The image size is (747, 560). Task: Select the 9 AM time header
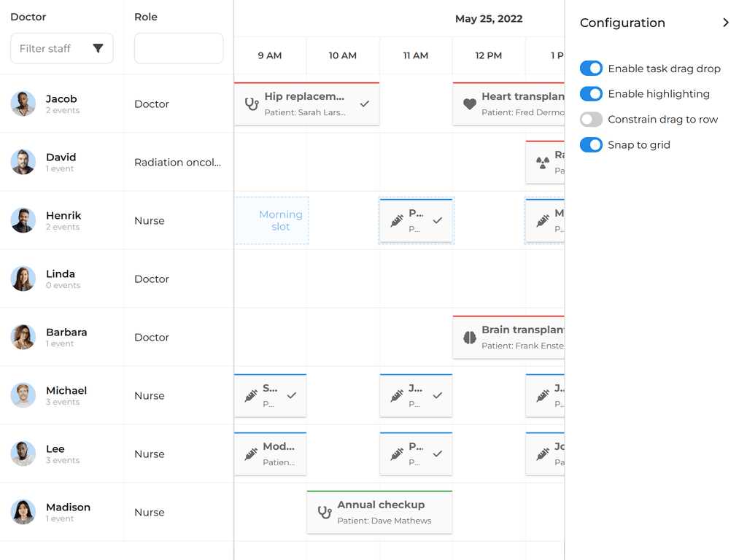(269, 55)
